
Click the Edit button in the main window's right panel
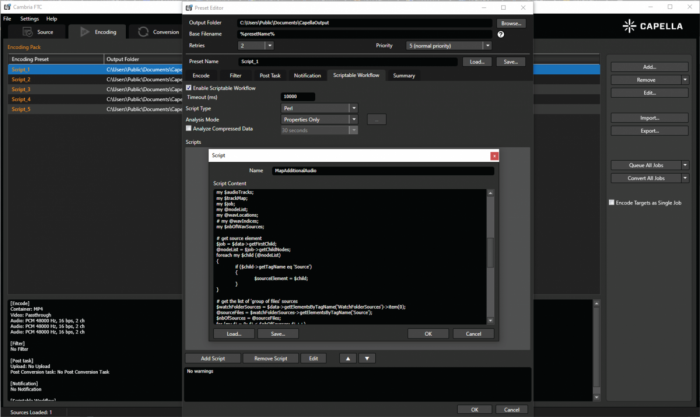(x=650, y=93)
